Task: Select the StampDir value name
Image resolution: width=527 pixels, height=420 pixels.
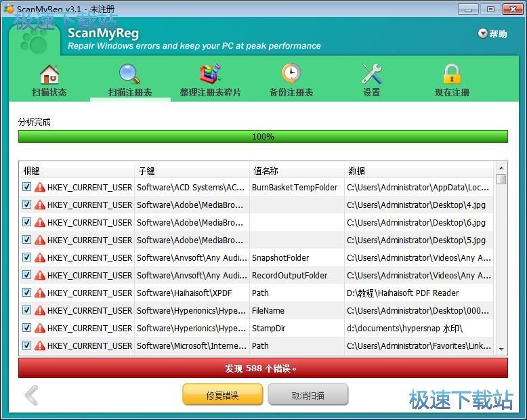Action: pyautogui.click(x=268, y=328)
